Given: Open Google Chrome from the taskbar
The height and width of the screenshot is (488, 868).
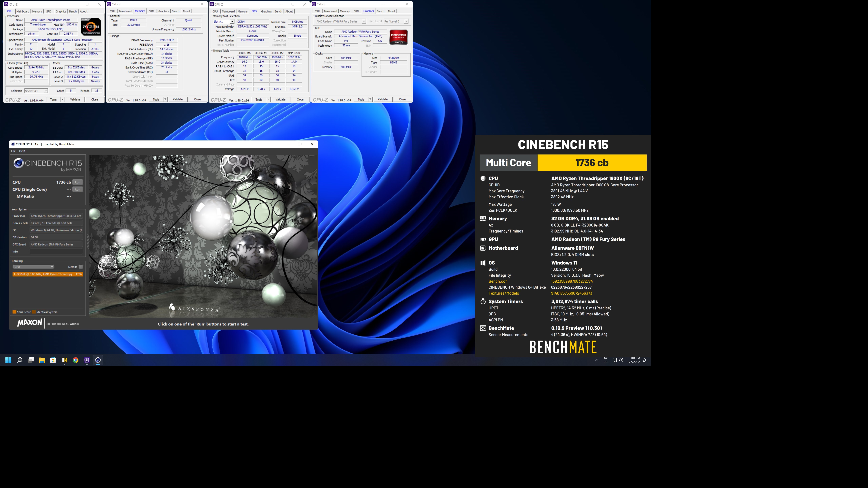Looking at the screenshot, I should [x=75, y=360].
